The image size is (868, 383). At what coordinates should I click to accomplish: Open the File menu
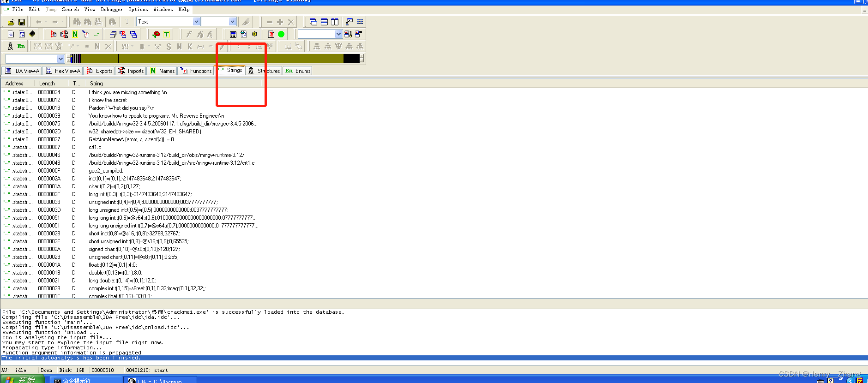(18, 9)
